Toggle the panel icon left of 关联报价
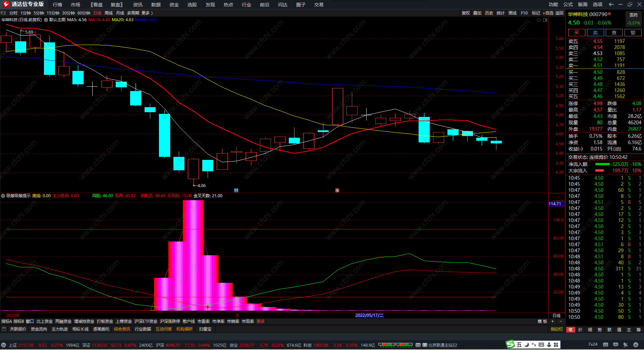This screenshot has height=350, width=644. point(4,329)
